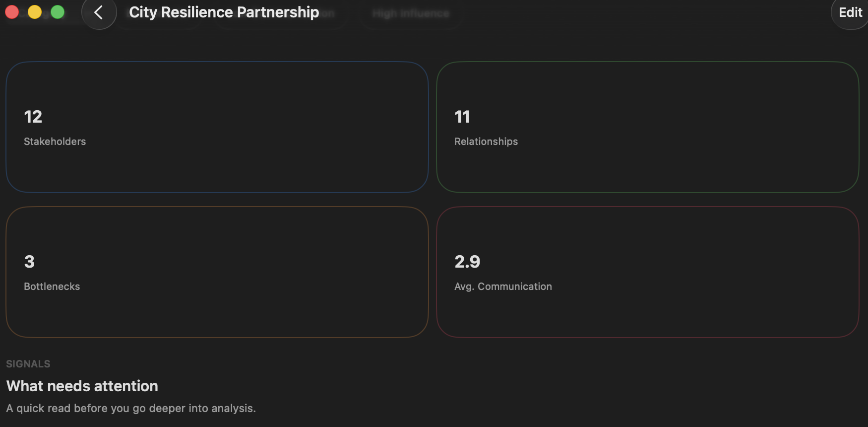
Task: Minimize window using yellow button
Action: point(35,12)
